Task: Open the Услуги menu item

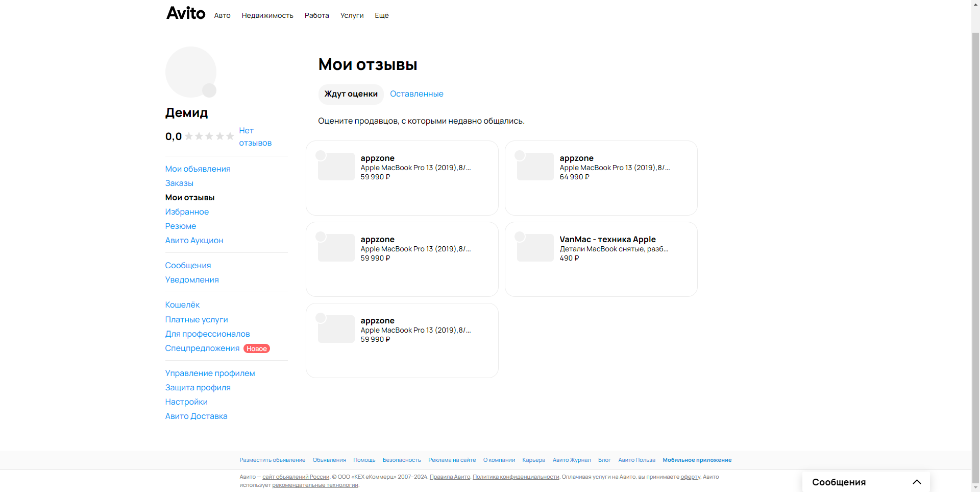Action: (x=352, y=15)
